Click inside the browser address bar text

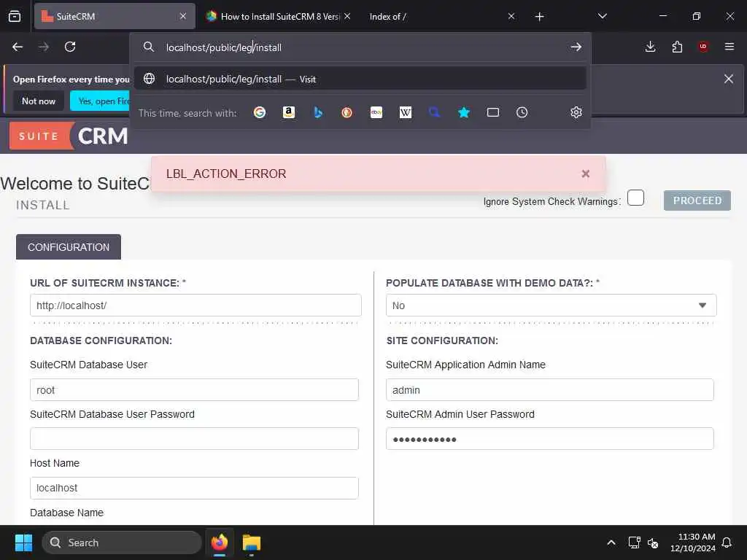(224, 47)
